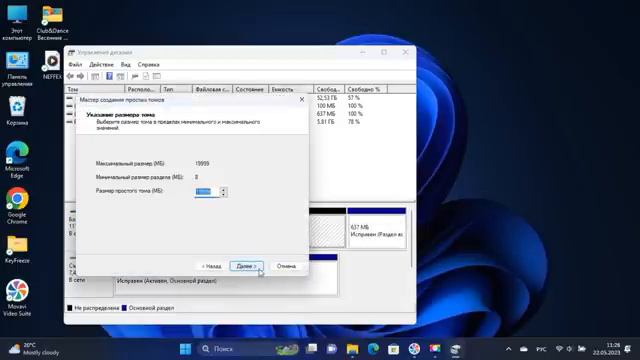Screen dimensions: 640x360
Task: Select the 52,53 ГБ free-space cell
Action: pos(327,98)
